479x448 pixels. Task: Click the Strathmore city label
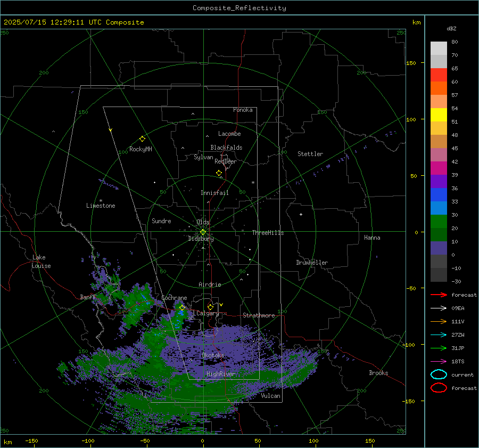[259, 315]
